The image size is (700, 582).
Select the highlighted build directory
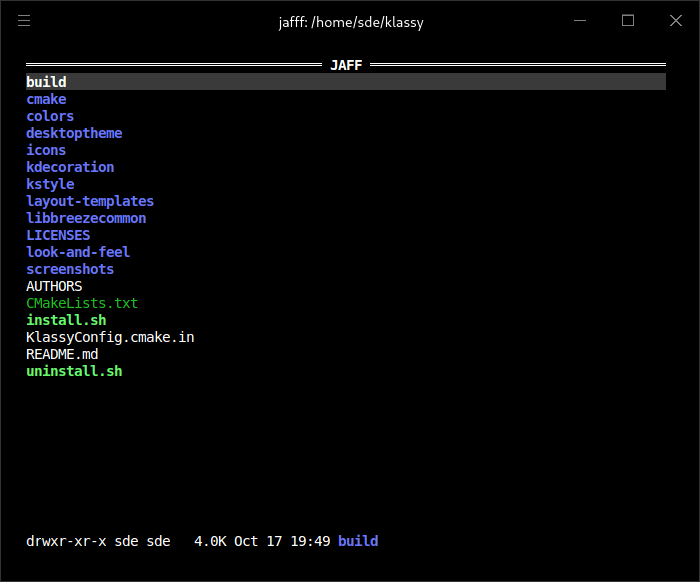[46, 82]
